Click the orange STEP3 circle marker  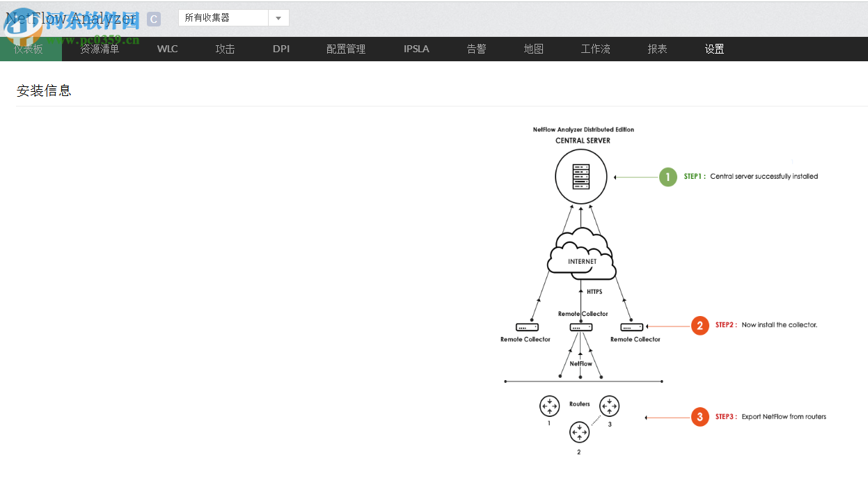click(x=700, y=417)
